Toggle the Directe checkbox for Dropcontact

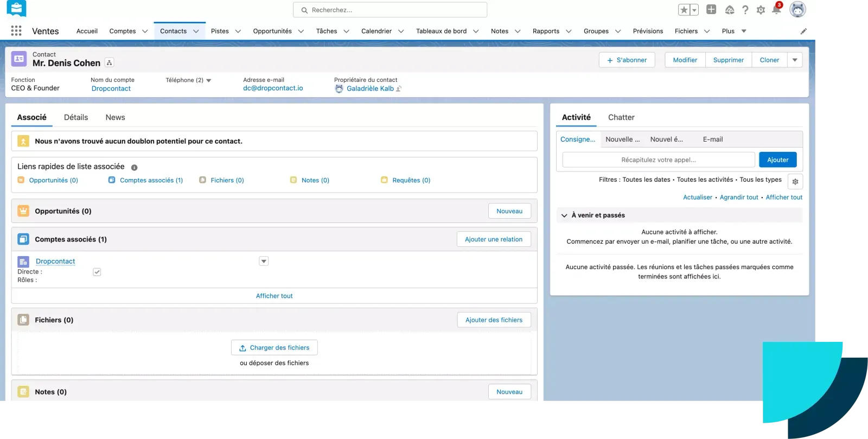[x=97, y=272]
